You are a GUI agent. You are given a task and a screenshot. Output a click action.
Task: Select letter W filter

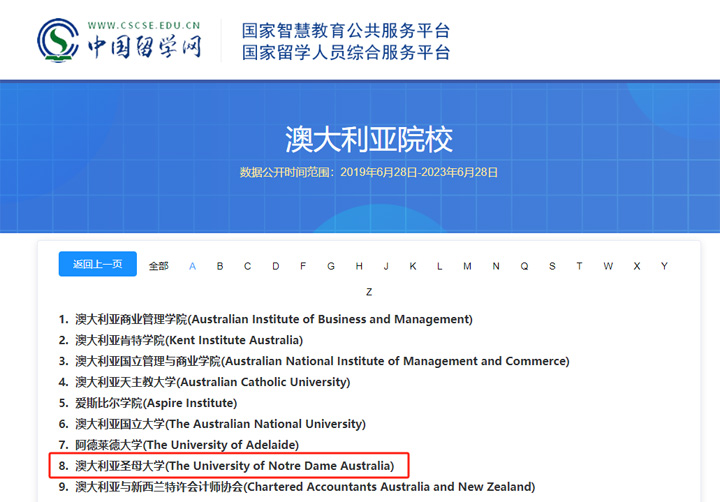(608, 266)
